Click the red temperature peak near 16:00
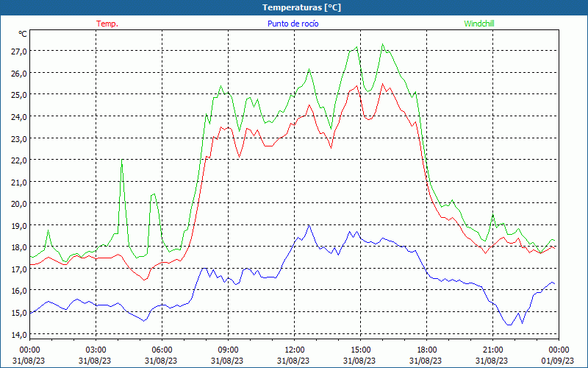The height and width of the screenshot is (368, 588). pyautogui.click(x=382, y=84)
